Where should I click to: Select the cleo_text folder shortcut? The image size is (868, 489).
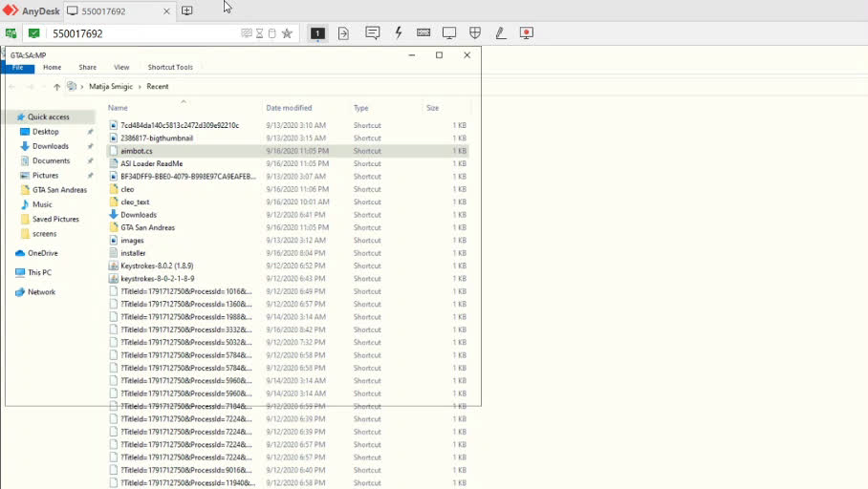click(x=288, y=202)
